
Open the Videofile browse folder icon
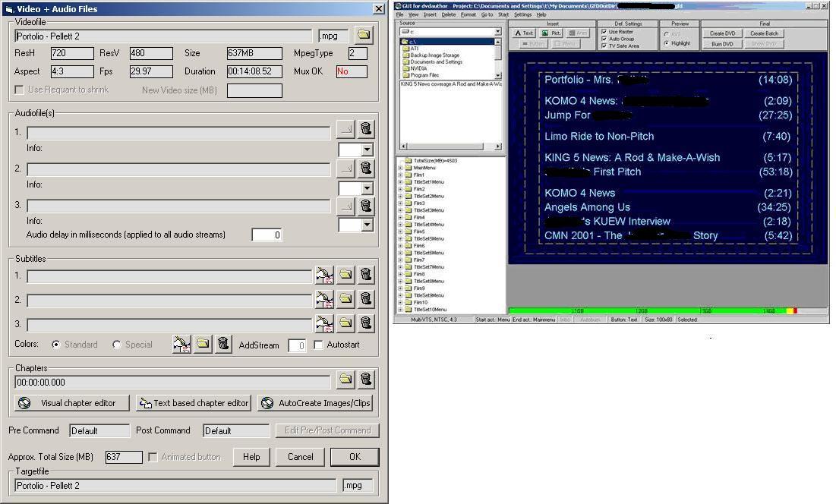tap(364, 35)
